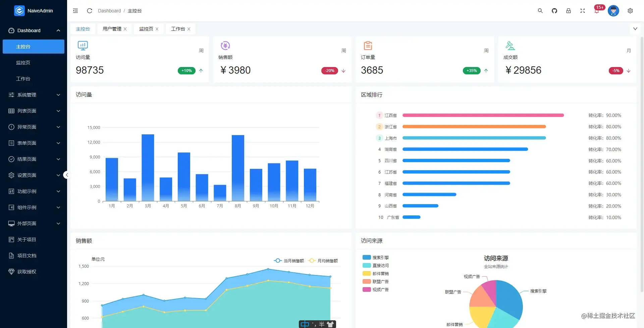Open the GitHub repository icon
The image size is (644, 328).
[x=554, y=11]
